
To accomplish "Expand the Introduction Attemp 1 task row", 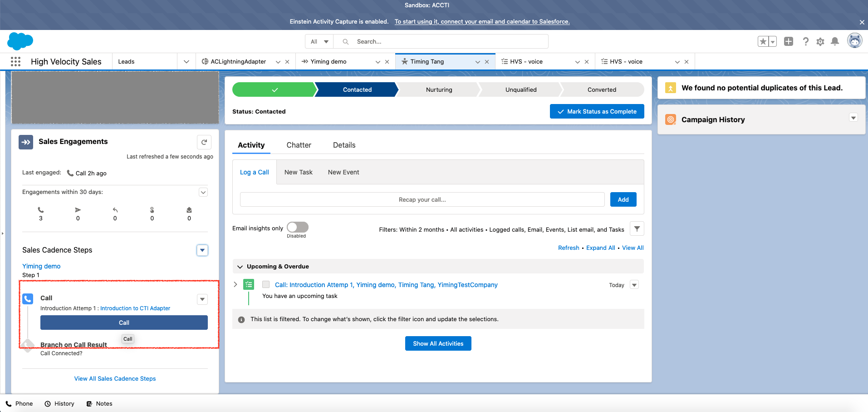I will click(235, 284).
